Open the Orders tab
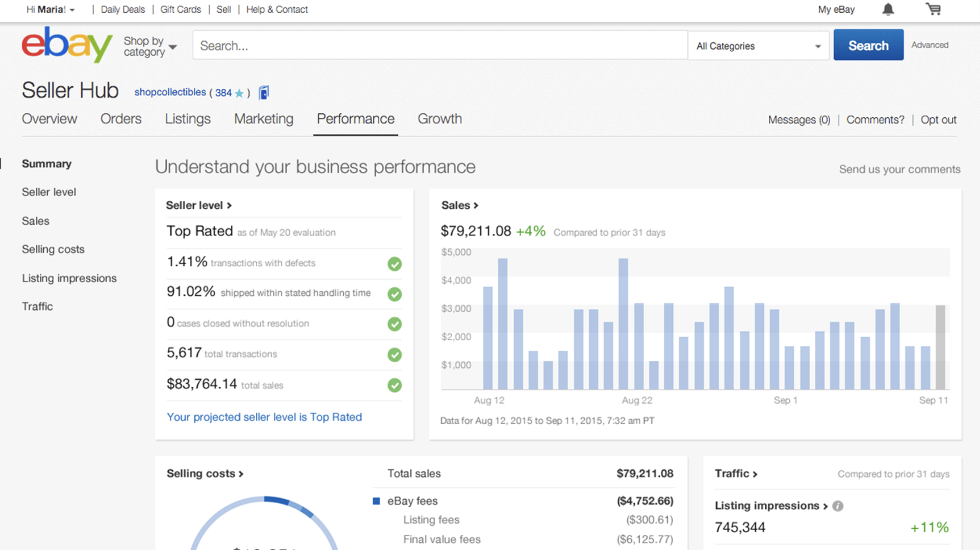 click(121, 119)
